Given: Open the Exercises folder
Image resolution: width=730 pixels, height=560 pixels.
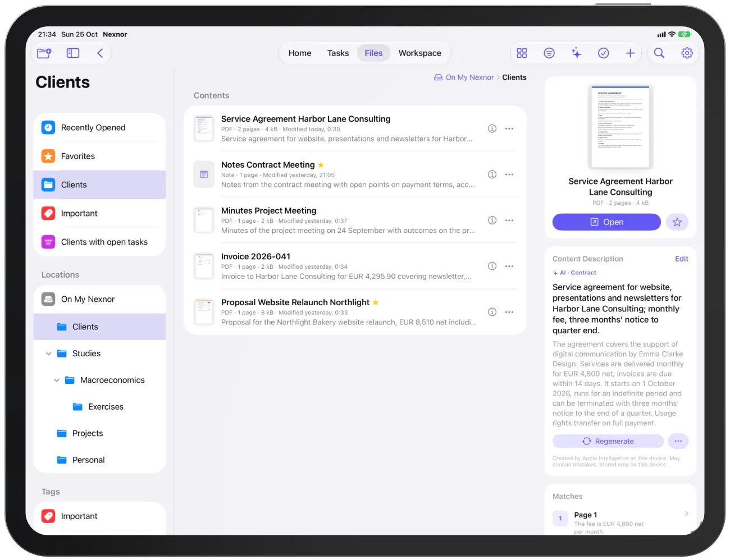Looking at the screenshot, I should click(x=100, y=407).
